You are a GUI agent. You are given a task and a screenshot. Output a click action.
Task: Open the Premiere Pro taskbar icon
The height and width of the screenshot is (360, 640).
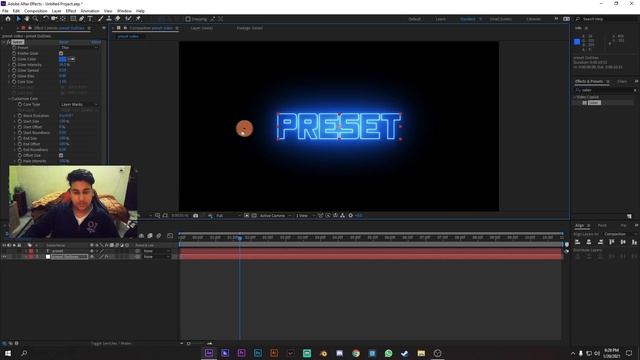(x=241, y=353)
